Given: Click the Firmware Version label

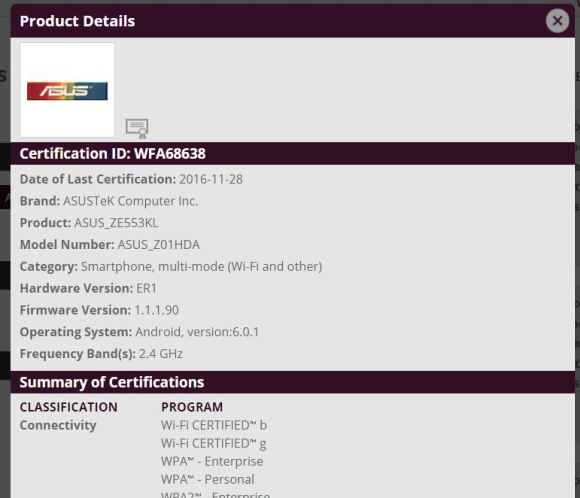Looking at the screenshot, I should click(x=75, y=310).
